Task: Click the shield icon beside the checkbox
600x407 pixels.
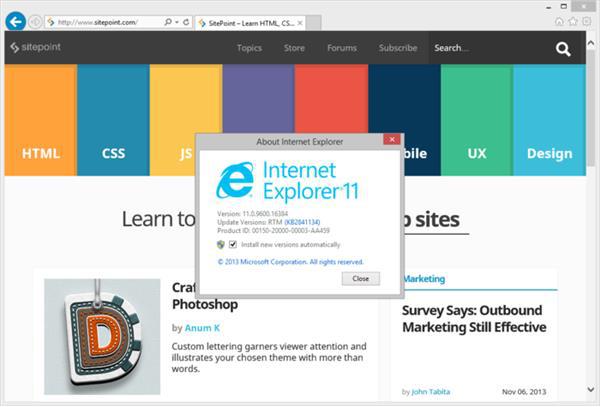Action: tap(221, 244)
